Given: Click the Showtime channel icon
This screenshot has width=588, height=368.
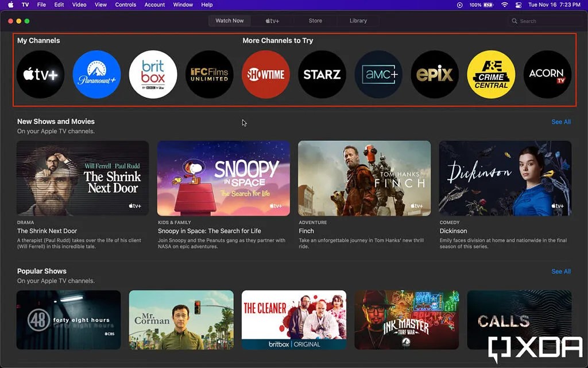Looking at the screenshot, I should click(266, 74).
